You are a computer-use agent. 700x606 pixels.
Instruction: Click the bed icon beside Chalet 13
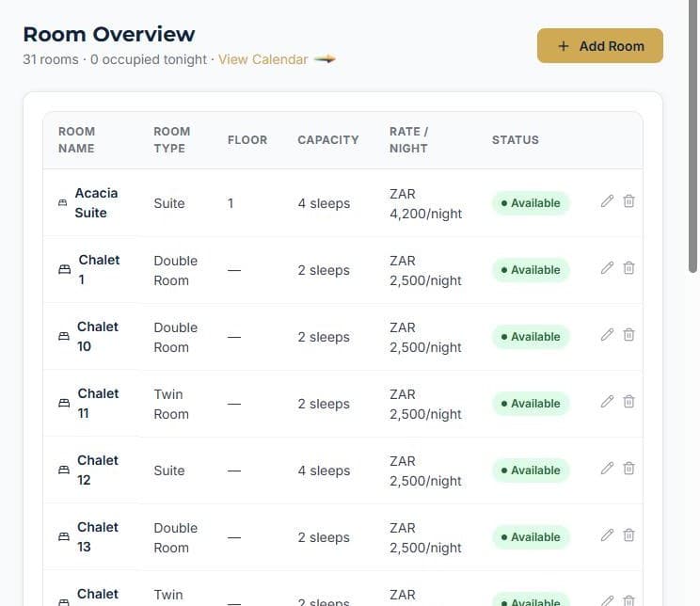64,536
